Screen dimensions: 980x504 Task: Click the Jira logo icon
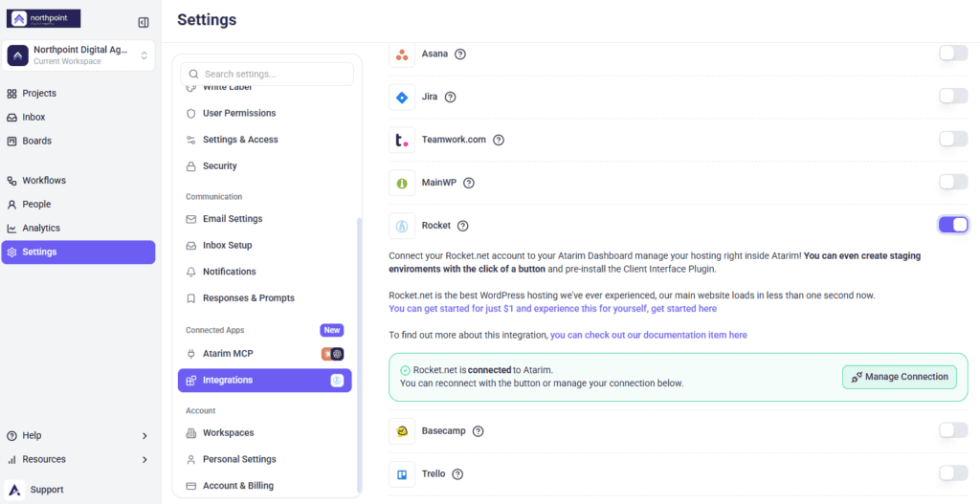pyautogui.click(x=402, y=97)
